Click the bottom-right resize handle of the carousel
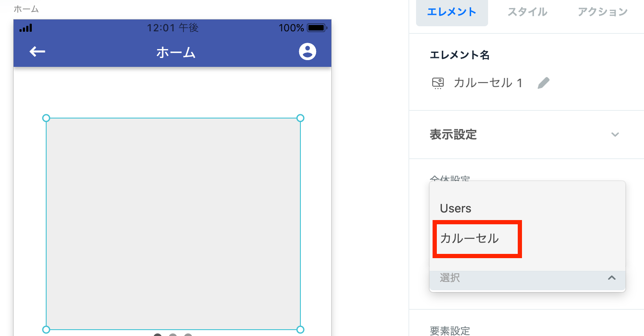The width and height of the screenshot is (644, 336). point(300,330)
